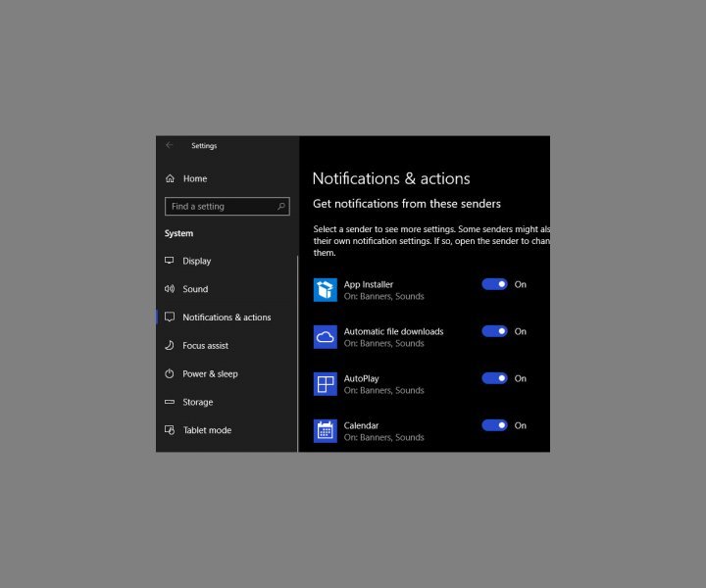706x588 pixels.
Task: Click the Find a setting search box
Action: coord(227,207)
